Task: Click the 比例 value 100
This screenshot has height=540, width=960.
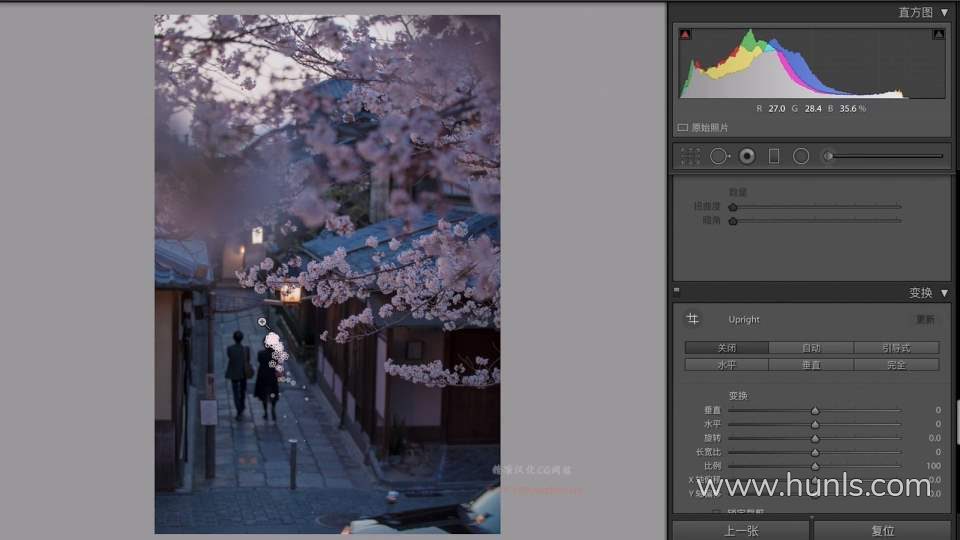Action: tap(933, 466)
